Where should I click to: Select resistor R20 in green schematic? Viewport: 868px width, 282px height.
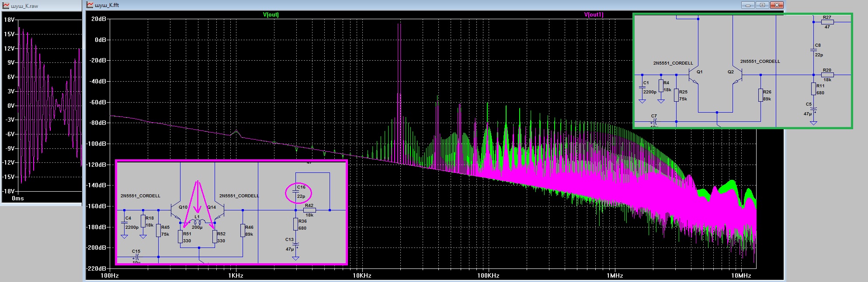827,75
